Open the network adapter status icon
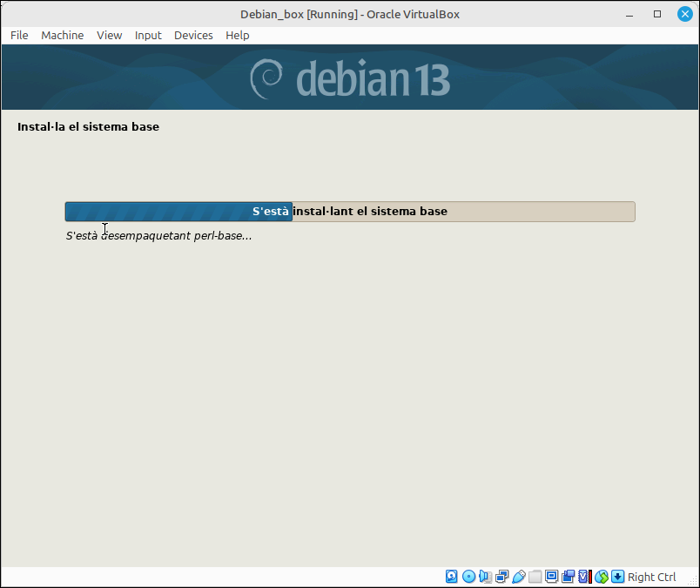This screenshot has height=588, width=700. click(501, 577)
